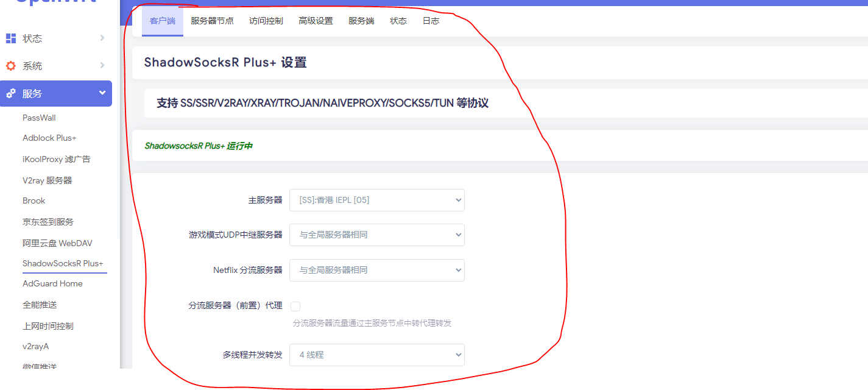
Task: Open Adblock Plus+ in the sidebar
Action: [x=49, y=138]
